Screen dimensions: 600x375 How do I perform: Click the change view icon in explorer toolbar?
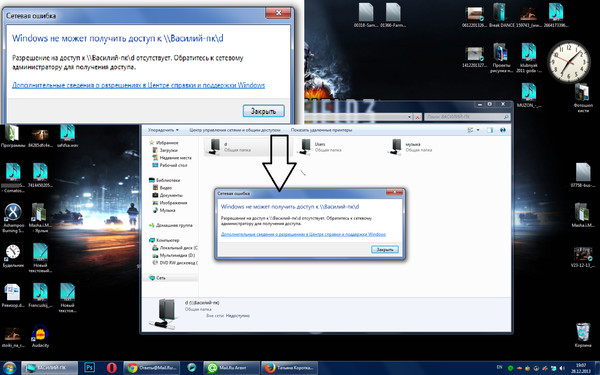point(471,130)
